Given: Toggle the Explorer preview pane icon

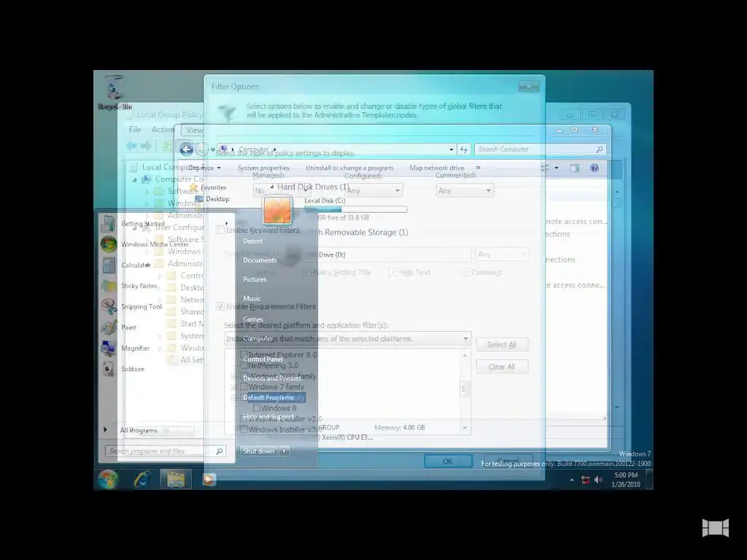Looking at the screenshot, I should [575, 168].
